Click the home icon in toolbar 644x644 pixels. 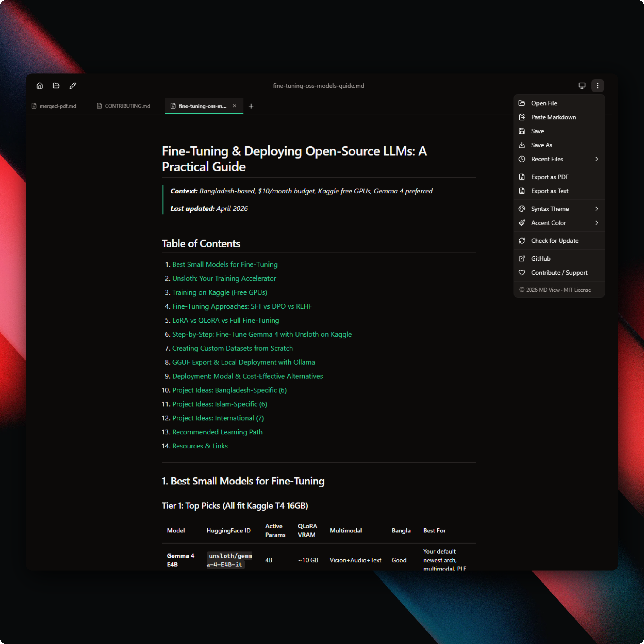(x=40, y=86)
